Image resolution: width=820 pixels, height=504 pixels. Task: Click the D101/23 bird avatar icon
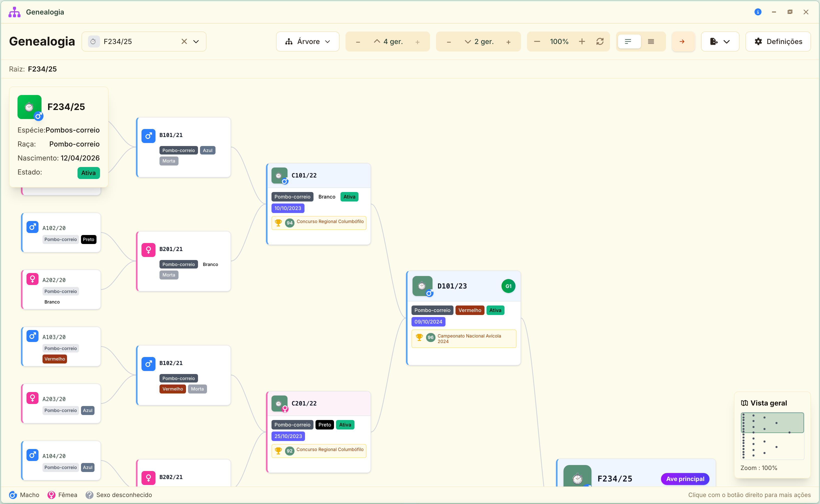pos(422,286)
